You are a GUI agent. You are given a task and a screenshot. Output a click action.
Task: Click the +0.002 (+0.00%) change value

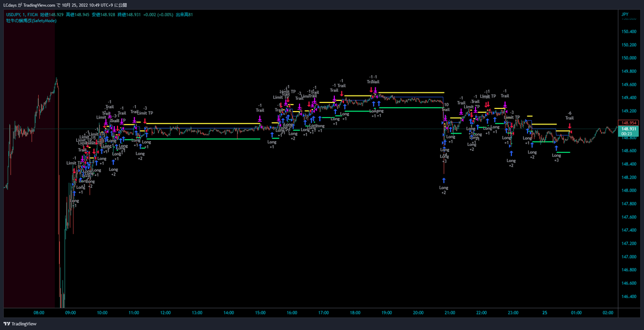pos(159,13)
